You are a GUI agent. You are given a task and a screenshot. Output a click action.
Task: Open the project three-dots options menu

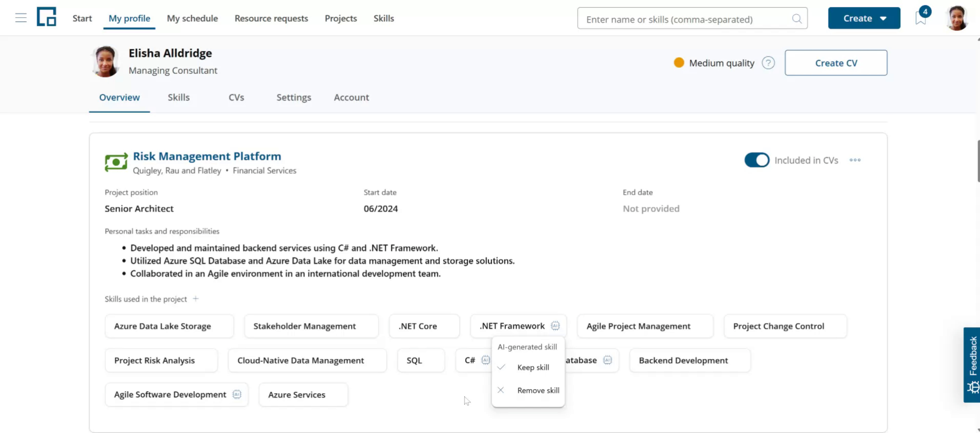click(855, 160)
